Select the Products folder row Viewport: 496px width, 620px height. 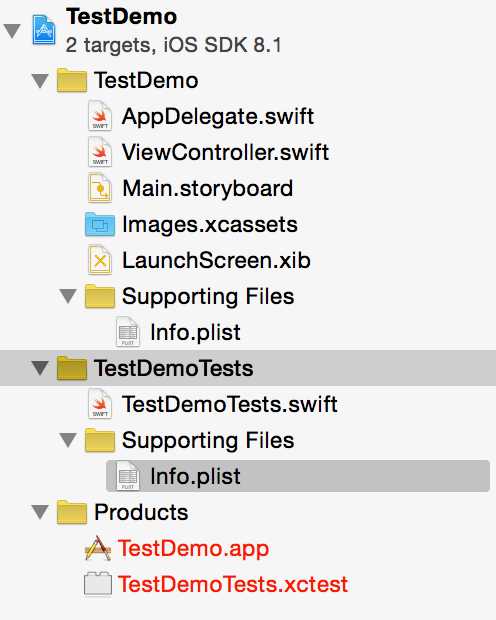pyautogui.click(x=248, y=512)
